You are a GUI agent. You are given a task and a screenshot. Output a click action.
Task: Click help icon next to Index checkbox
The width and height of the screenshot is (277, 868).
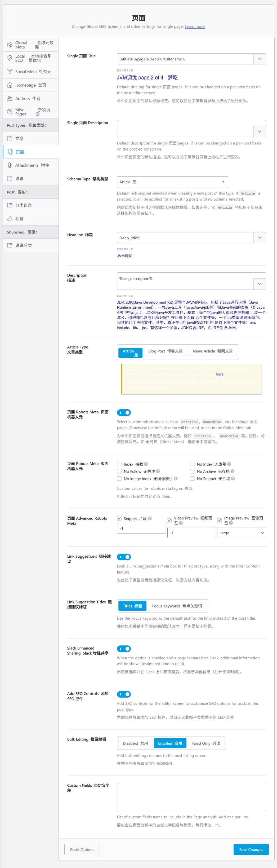click(146, 464)
